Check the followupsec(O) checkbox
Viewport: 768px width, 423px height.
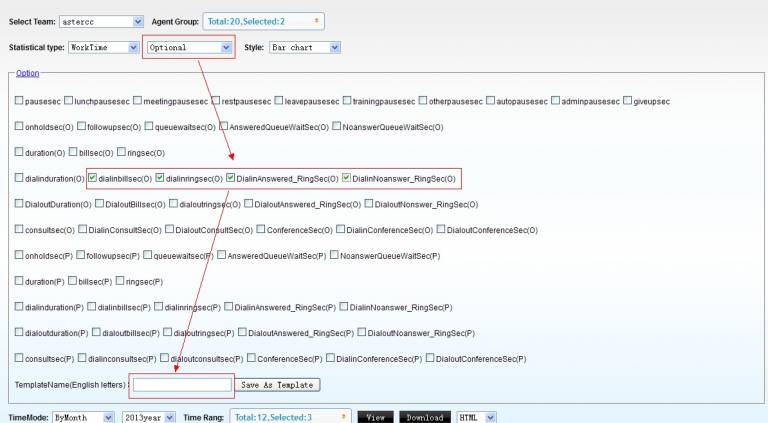click(x=81, y=126)
